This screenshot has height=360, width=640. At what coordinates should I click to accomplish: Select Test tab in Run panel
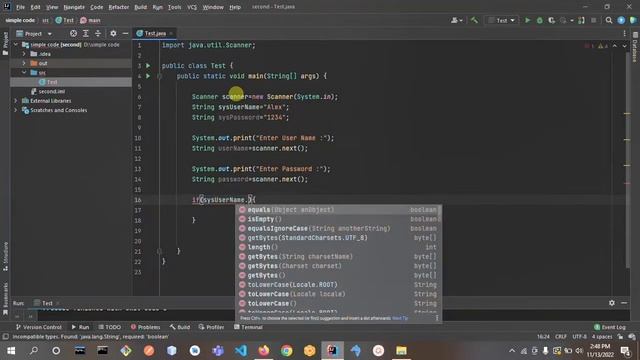[46, 303]
